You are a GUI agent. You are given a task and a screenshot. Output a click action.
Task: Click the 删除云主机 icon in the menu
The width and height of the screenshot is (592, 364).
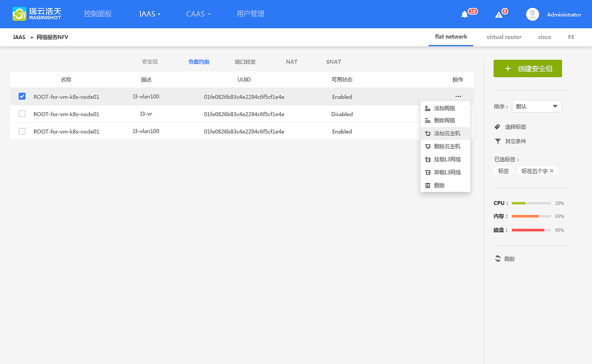428,146
